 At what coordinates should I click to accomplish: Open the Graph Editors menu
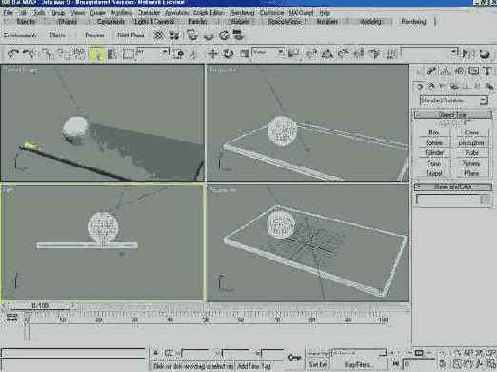coord(209,13)
